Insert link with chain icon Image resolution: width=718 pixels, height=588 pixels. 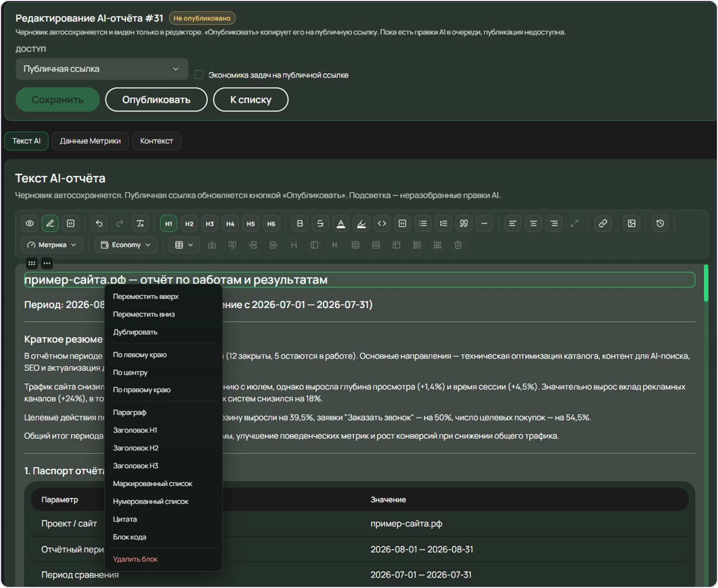pyautogui.click(x=603, y=223)
